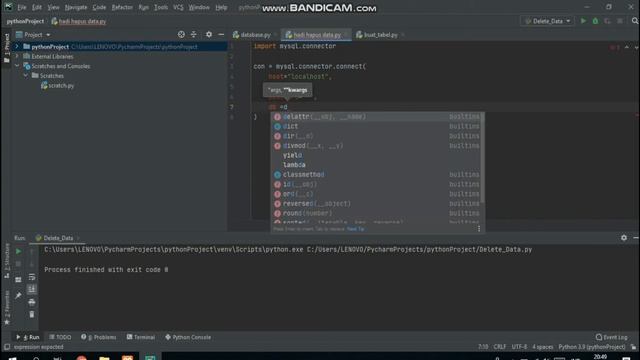The image size is (640, 360).
Task: Change the CRLF line separator
Action: pos(500,347)
